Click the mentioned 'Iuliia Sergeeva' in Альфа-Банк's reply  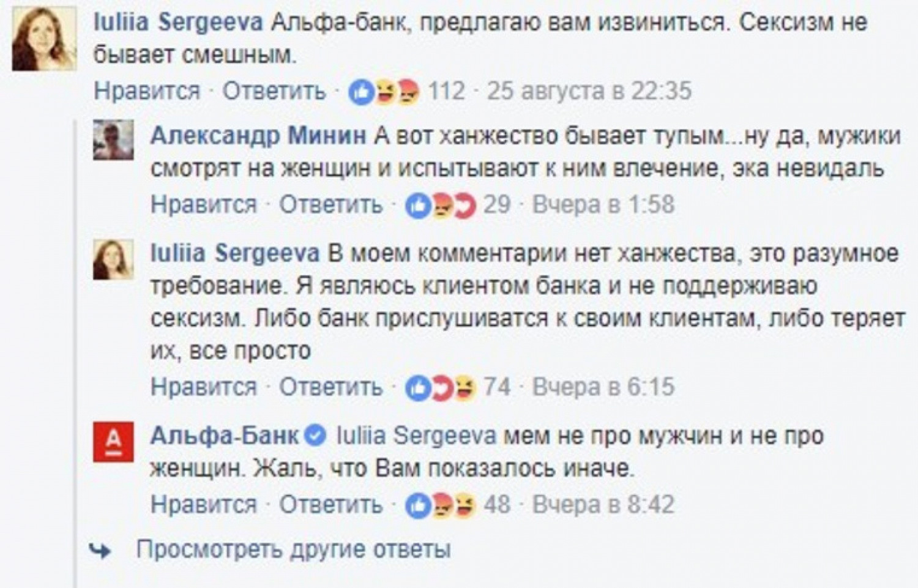pos(416,436)
